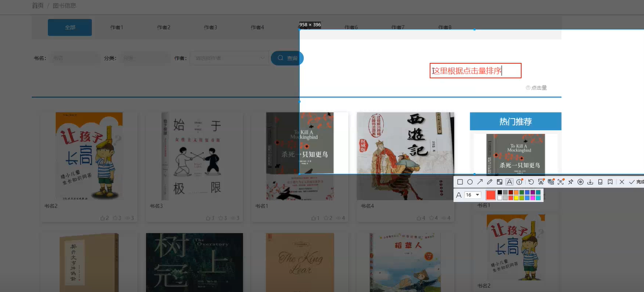This screenshot has height=292, width=644.
Task: Focus the 书名 search input field
Action: (x=74, y=58)
